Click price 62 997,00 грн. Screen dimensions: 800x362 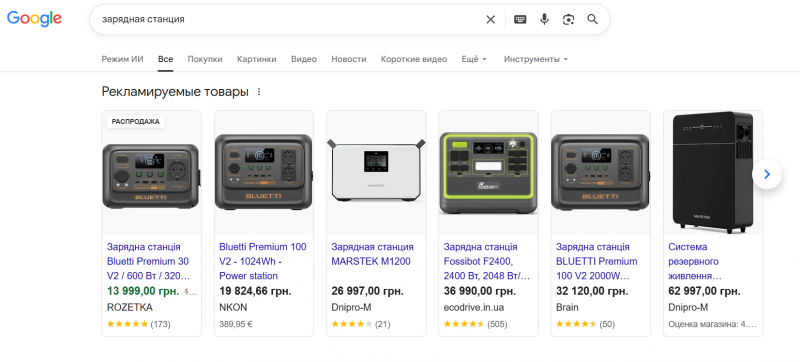click(704, 291)
